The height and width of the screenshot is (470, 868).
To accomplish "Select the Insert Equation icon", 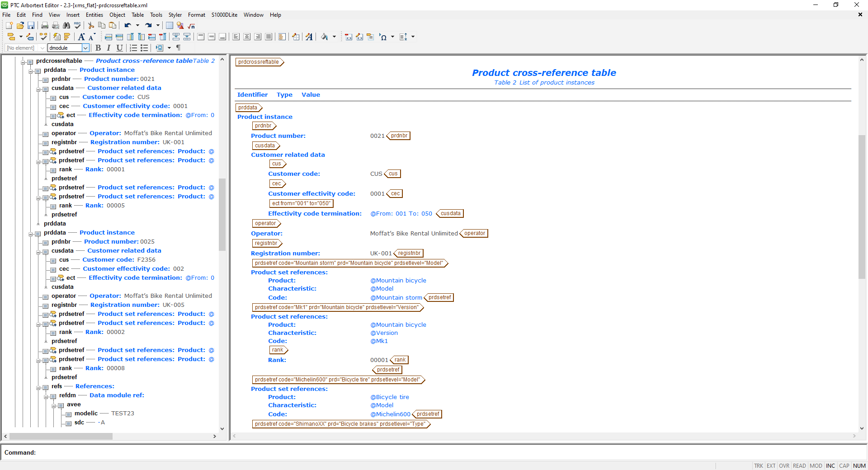I will pyautogui.click(x=190, y=26).
